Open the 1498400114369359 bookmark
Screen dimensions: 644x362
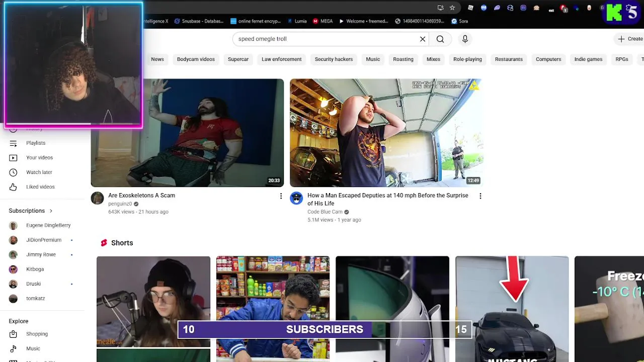(420, 21)
